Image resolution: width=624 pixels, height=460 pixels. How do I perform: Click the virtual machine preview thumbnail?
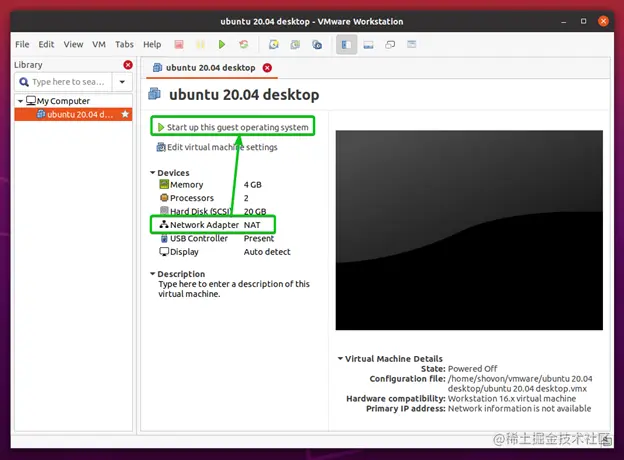[x=469, y=230]
